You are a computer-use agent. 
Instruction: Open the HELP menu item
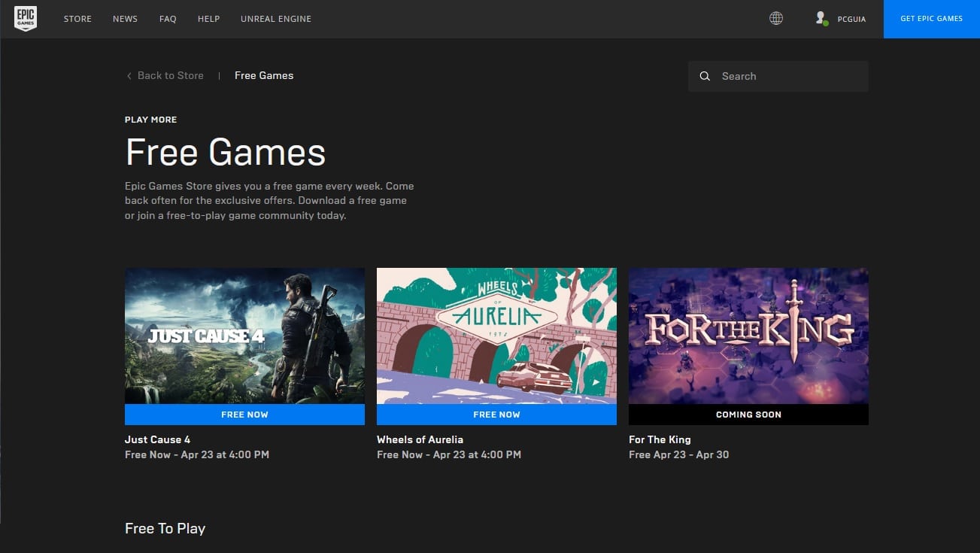(208, 19)
